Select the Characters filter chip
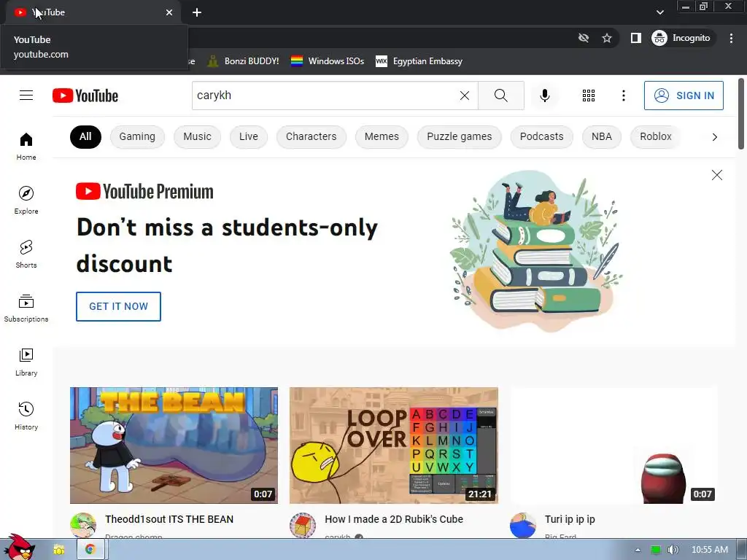 click(311, 136)
